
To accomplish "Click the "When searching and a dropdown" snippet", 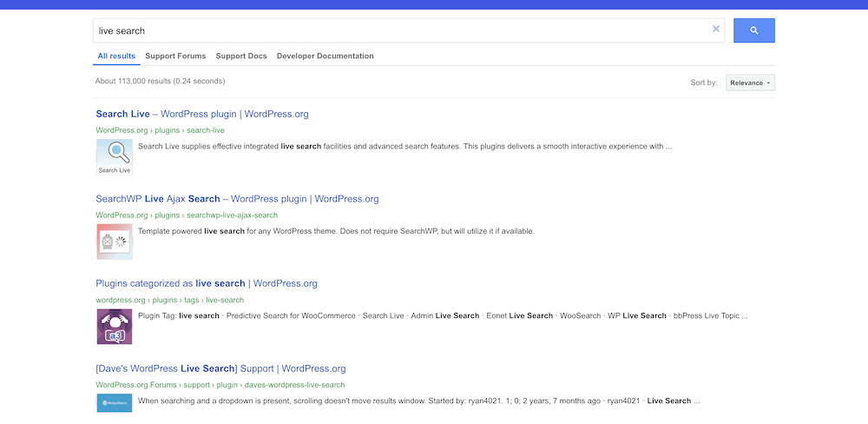I will coord(418,401).
